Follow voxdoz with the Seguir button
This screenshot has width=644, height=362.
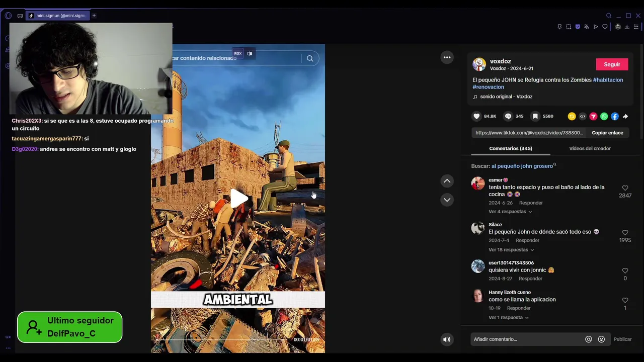pos(612,64)
